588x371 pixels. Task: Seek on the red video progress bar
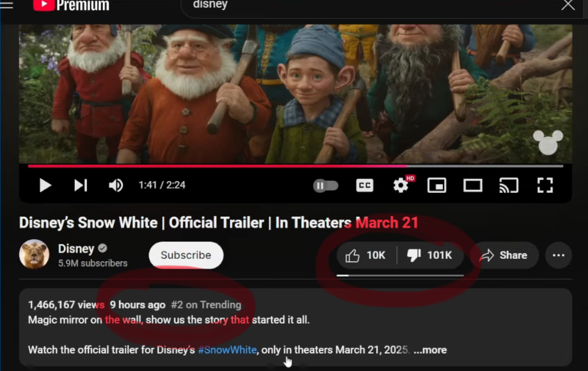click(295, 166)
